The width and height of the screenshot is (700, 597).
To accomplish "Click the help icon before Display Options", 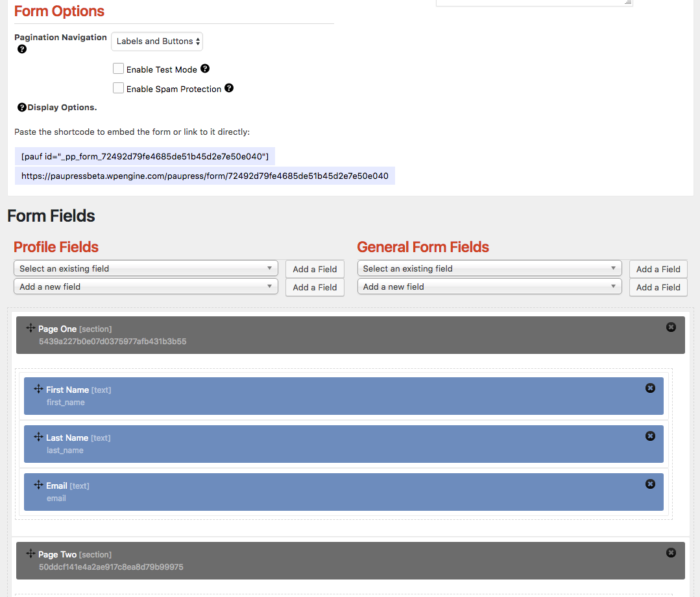I will (x=22, y=107).
